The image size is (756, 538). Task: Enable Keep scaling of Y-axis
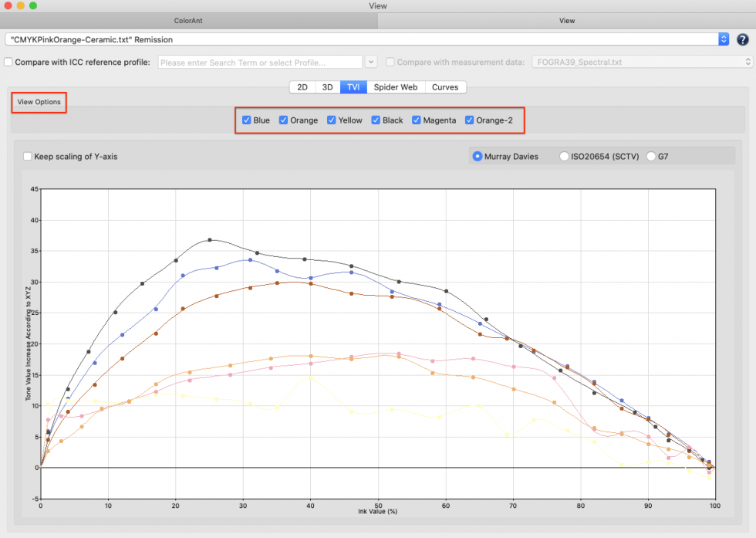point(27,155)
